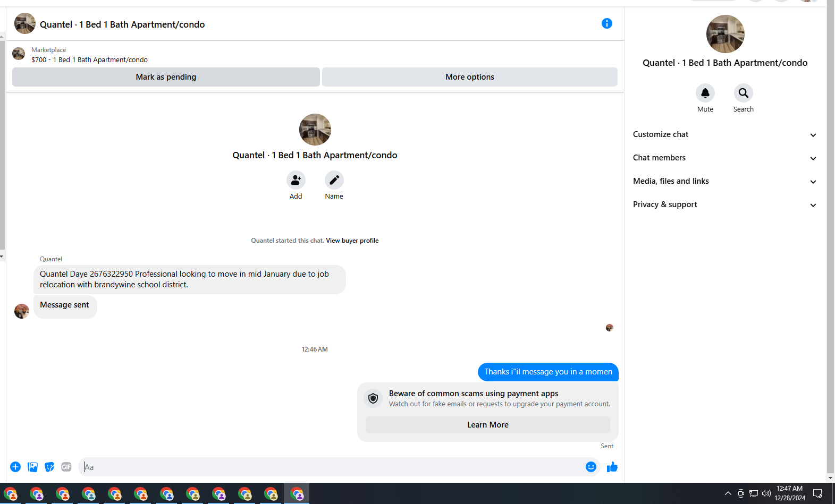Click large apartment photo in right panel
The height and width of the screenshot is (504, 835).
click(725, 34)
